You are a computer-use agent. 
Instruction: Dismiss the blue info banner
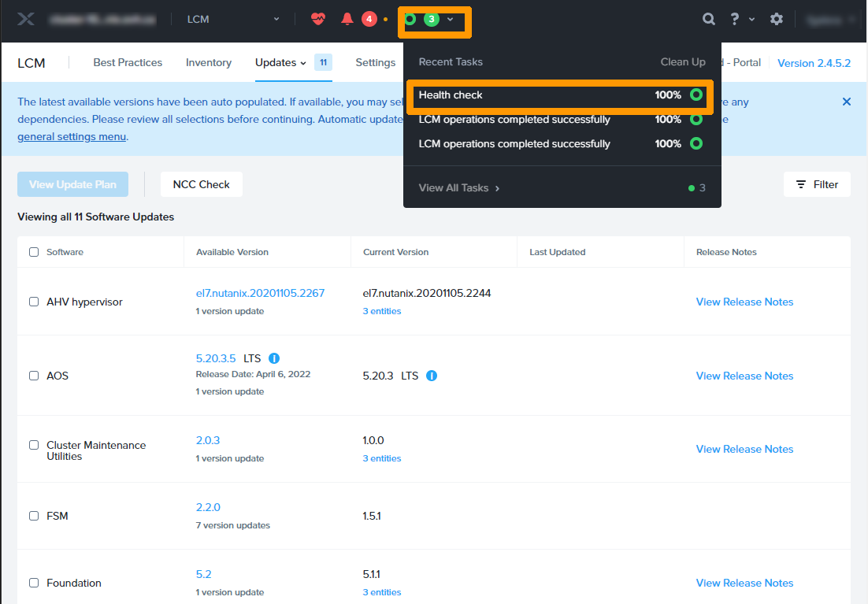point(847,102)
